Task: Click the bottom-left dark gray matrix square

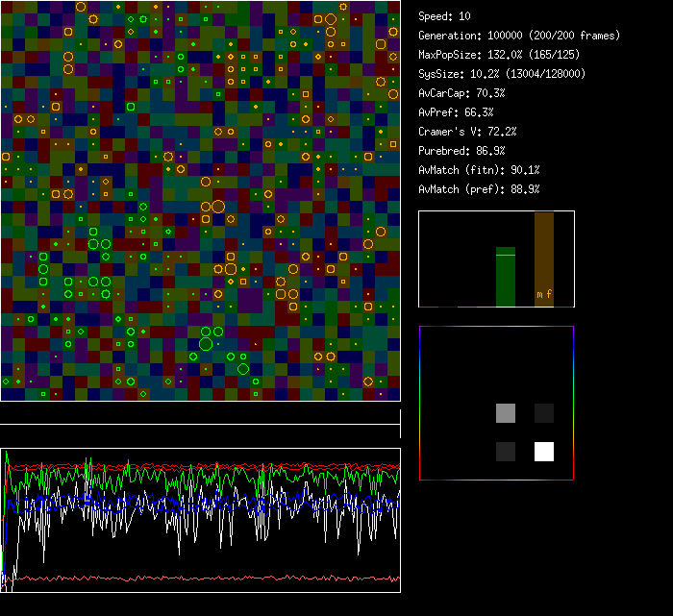Action: [x=506, y=452]
